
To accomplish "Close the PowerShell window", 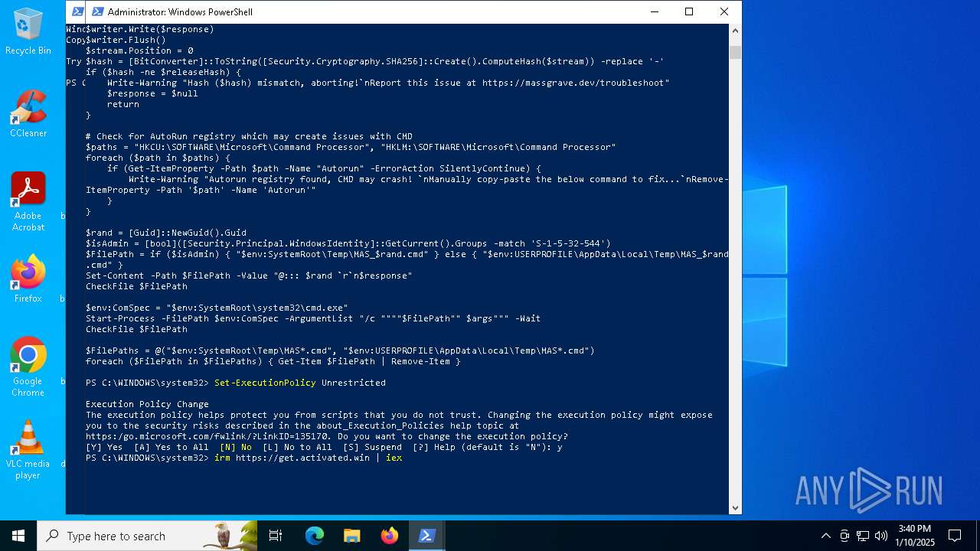I will tap(724, 11).
